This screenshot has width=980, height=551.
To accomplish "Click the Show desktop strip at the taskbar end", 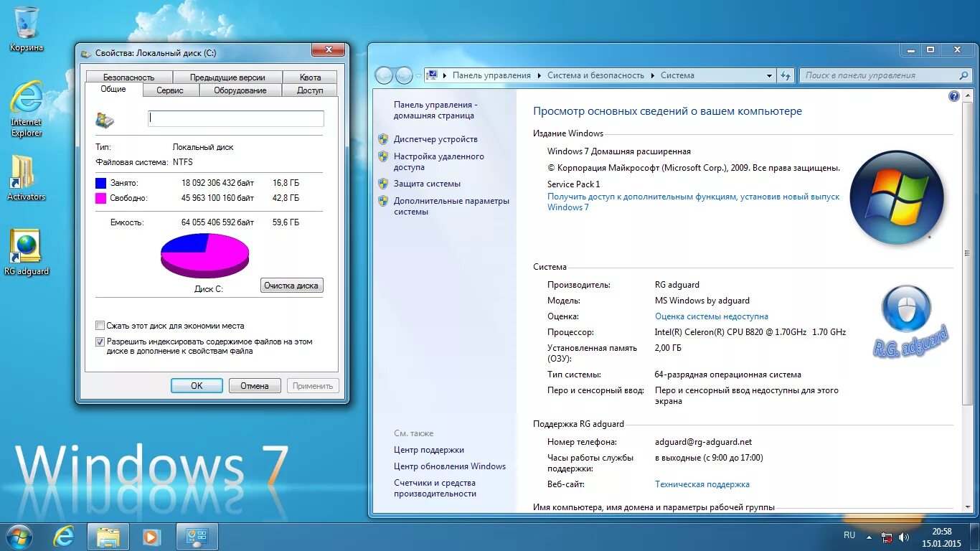I will pos(974,537).
